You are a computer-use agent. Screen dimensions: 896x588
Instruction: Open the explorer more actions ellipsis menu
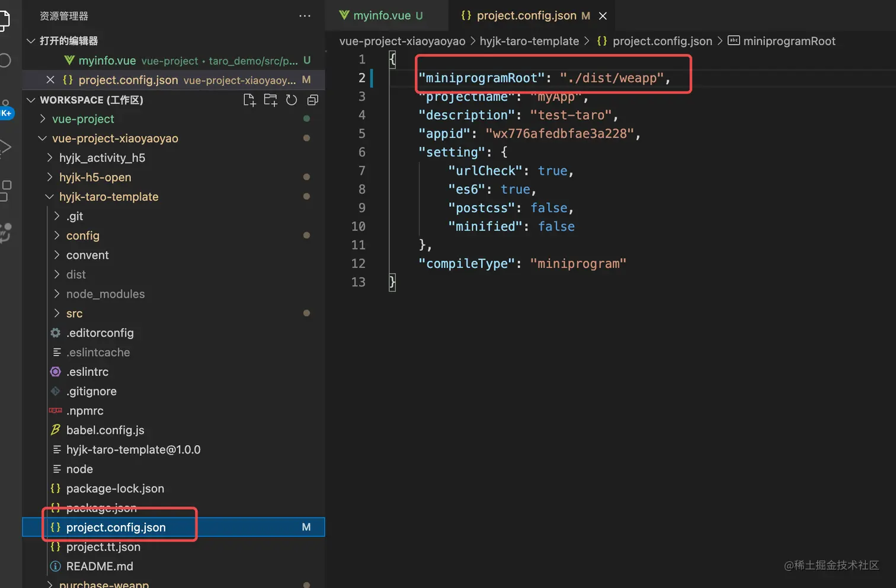(x=305, y=16)
